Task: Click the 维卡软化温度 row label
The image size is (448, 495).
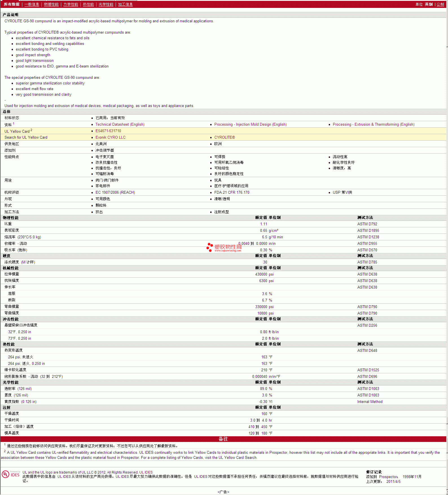Action: coord(15,370)
